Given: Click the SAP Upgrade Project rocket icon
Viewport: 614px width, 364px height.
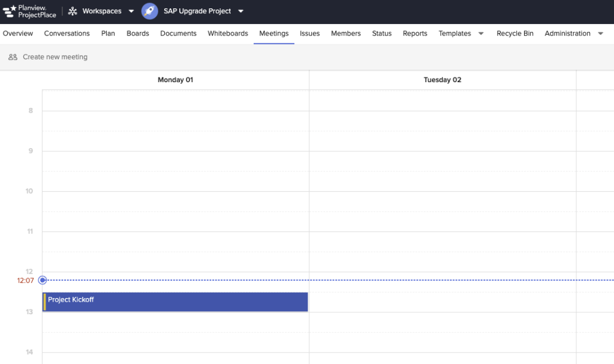Looking at the screenshot, I should tap(149, 11).
